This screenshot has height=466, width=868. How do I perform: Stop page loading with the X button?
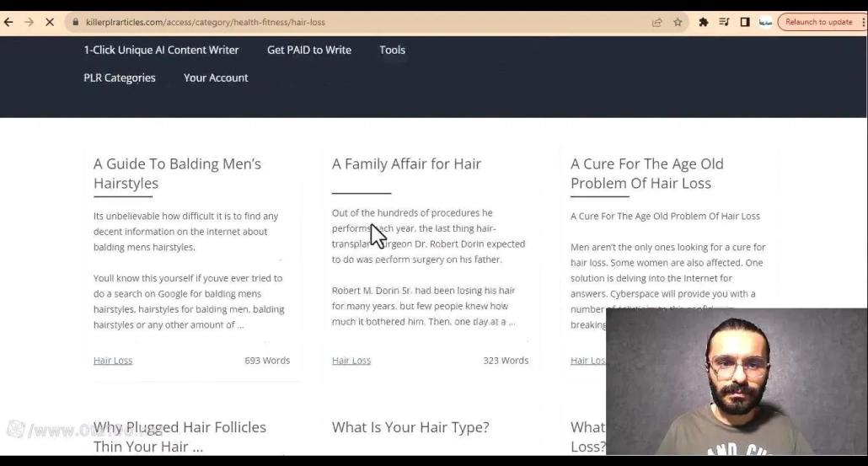50,22
